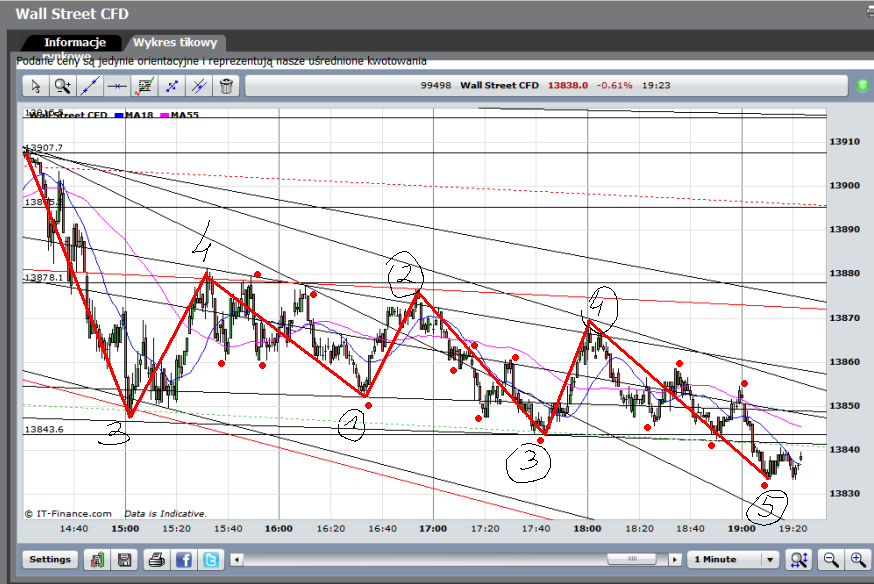This screenshot has width=874, height=584.
Task: Click the Wall Street CFD window title
Action: pos(72,13)
